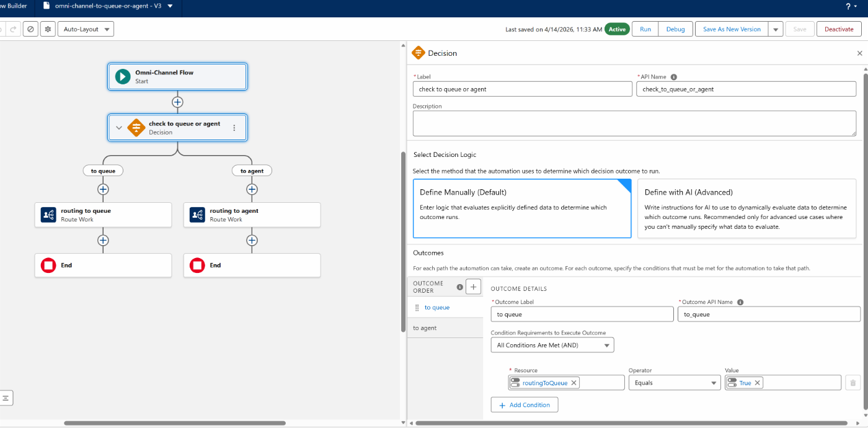Select the 'to agent' outcome tab

pos(445,328)
